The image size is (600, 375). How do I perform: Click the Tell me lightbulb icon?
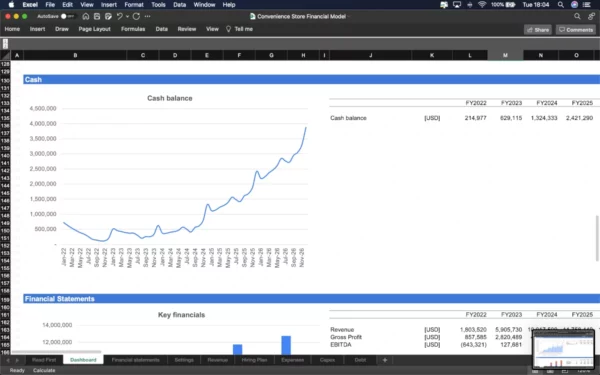point(228,29)
